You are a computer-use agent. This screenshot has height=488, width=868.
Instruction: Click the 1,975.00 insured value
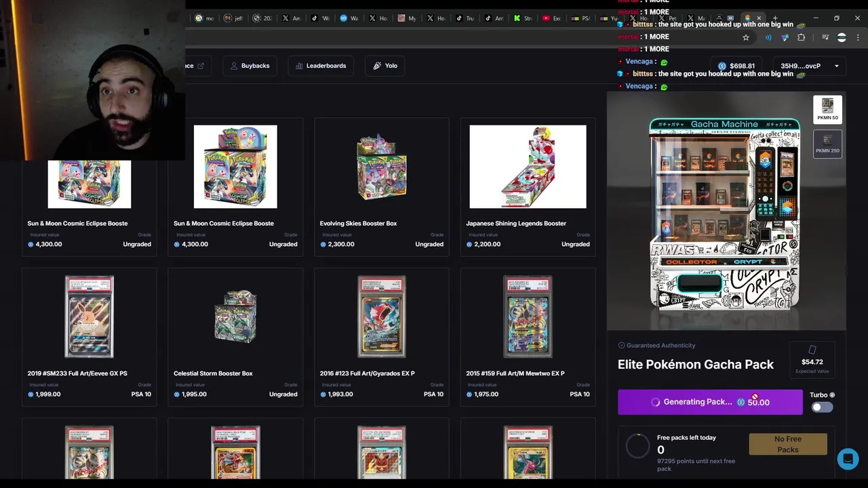(486, 394)
